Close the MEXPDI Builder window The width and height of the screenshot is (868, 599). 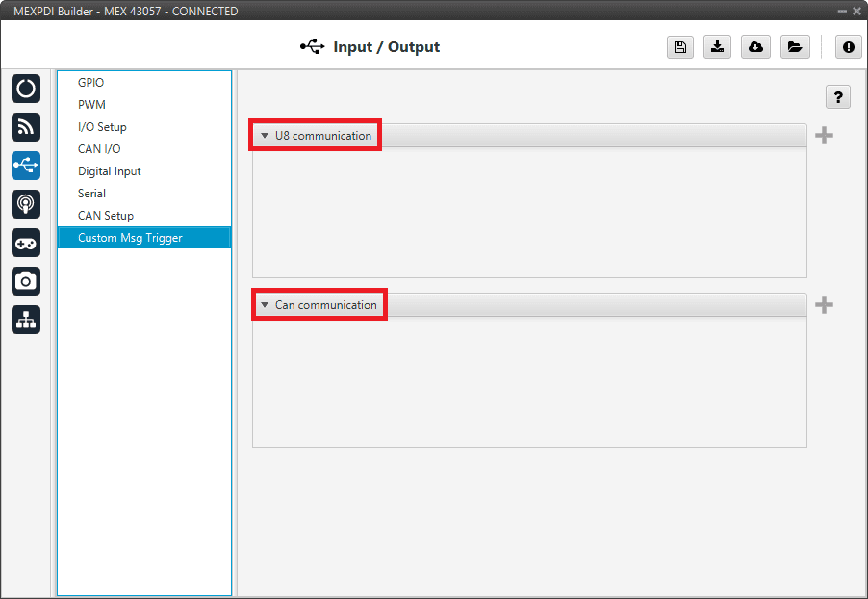[x=856, y=12]
